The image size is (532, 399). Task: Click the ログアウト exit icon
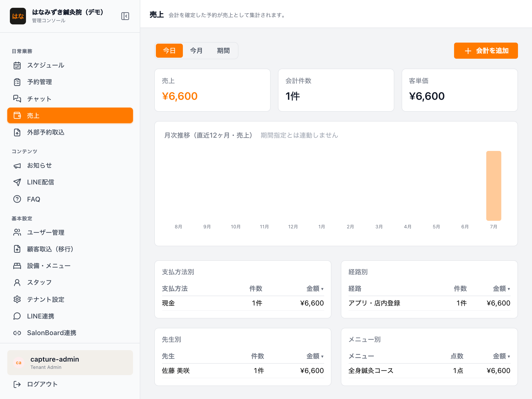[17, 384]
